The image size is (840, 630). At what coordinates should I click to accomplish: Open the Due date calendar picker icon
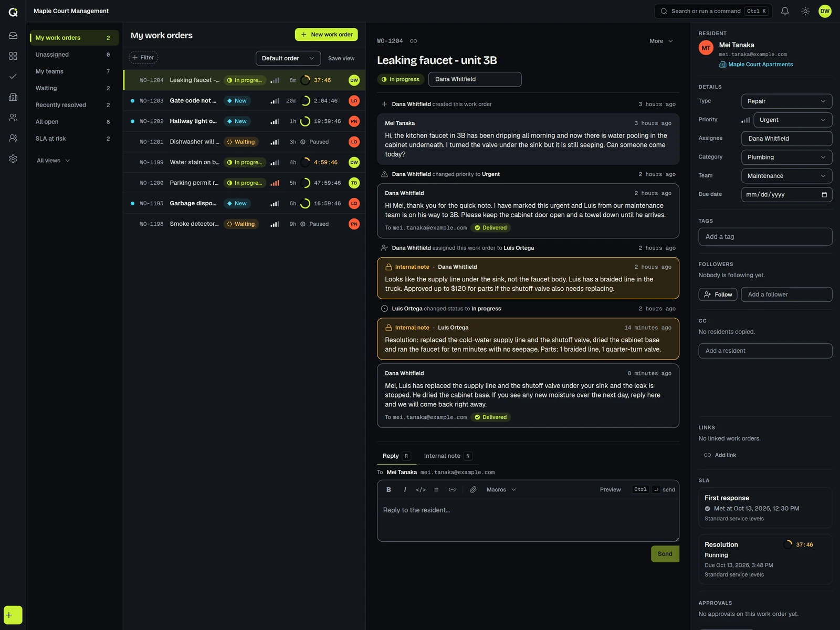[824, 195]
